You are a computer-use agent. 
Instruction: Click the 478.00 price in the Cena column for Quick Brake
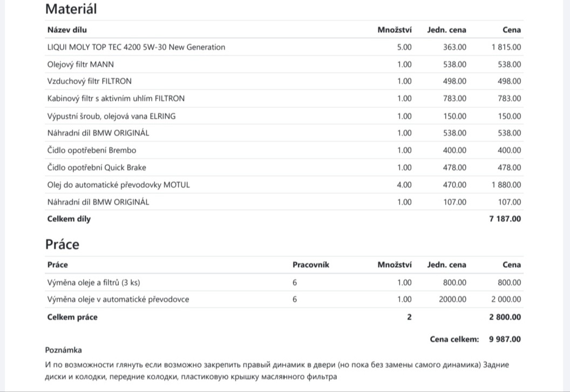[x=510, y=167]
